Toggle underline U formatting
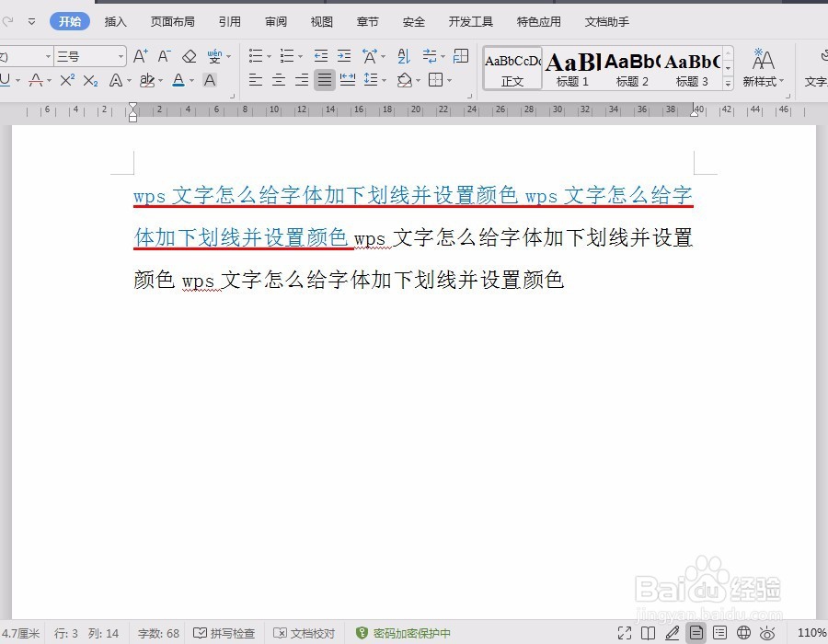 [6, 80]
